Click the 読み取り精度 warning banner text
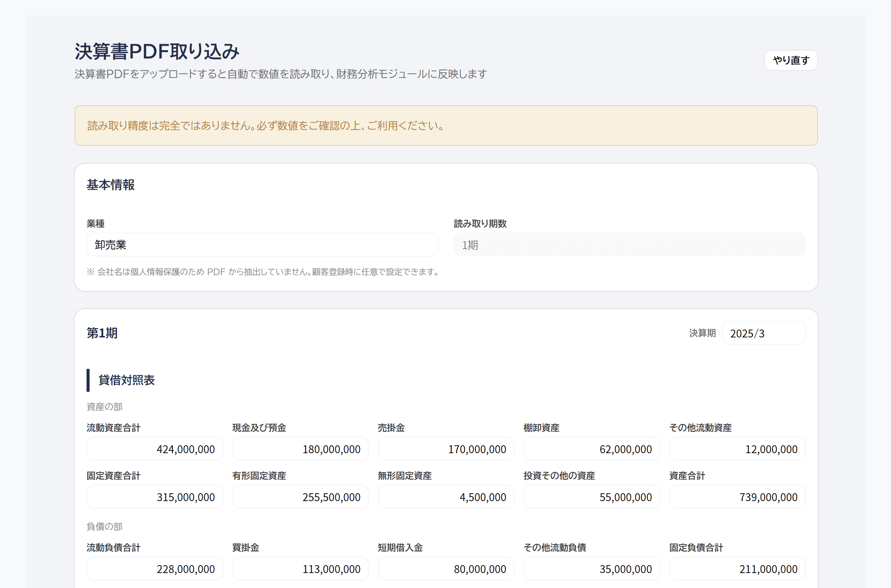The height and width of the screenshot is (588, 891). pos(266,125)
